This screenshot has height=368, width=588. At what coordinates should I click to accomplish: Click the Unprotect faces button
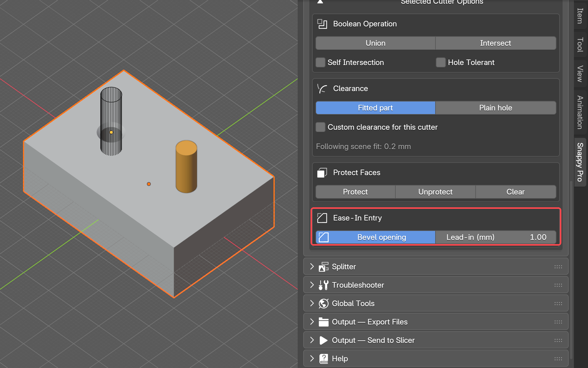click(x=435, y=192)
